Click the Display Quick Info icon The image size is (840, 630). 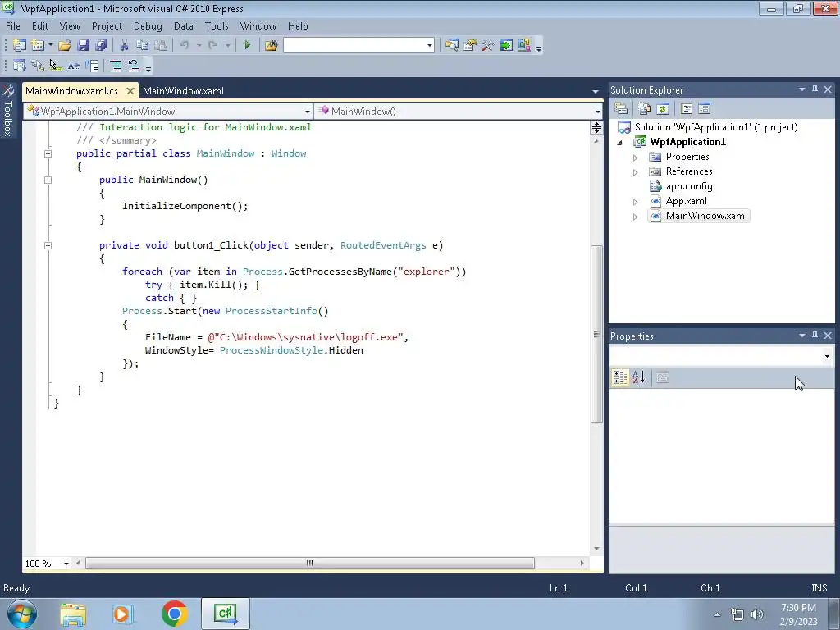[x=56, y=66]
